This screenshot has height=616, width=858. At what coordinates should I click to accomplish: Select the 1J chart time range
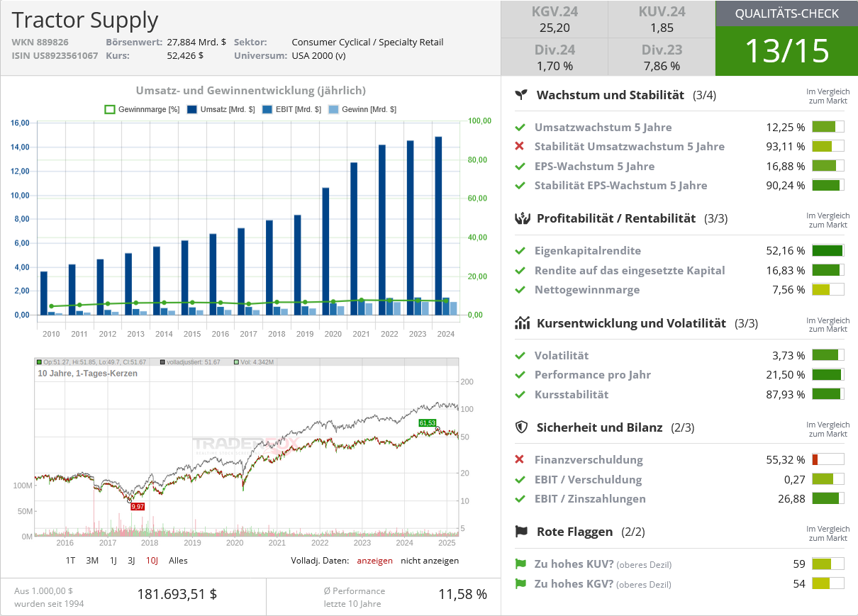(x=113, y=561)
